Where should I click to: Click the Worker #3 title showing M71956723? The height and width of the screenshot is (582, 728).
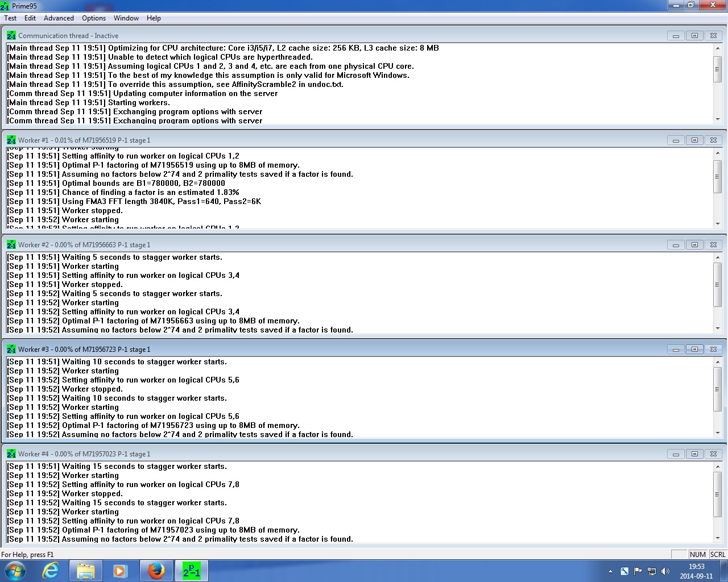[84, 350]
